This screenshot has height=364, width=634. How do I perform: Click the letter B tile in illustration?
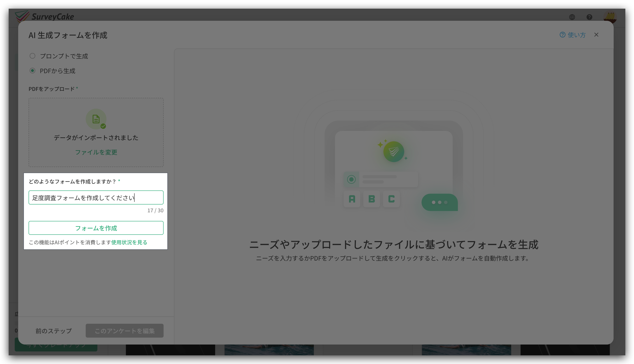click(x=372, y=199)
